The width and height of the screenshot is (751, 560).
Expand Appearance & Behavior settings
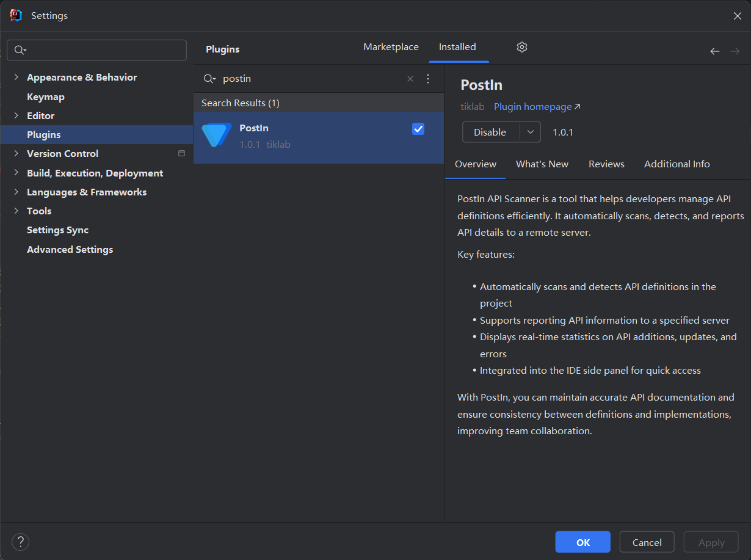pos(16,77)
